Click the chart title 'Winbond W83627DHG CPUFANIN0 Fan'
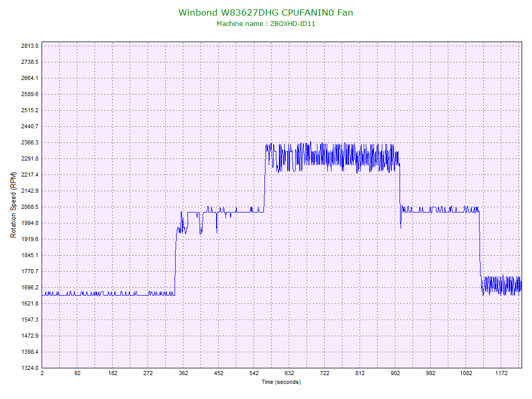The image size is (532, 399). tap(265, 12)
